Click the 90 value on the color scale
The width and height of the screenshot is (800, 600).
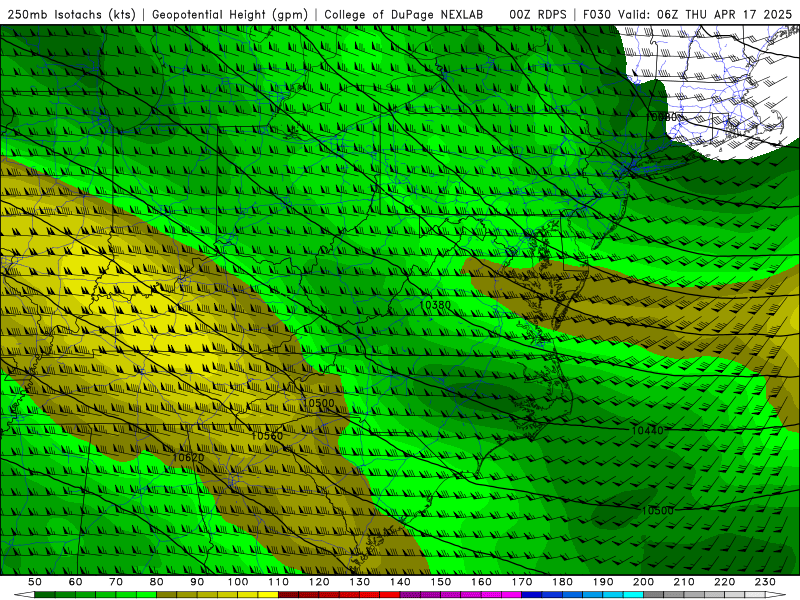click(197, 582)
